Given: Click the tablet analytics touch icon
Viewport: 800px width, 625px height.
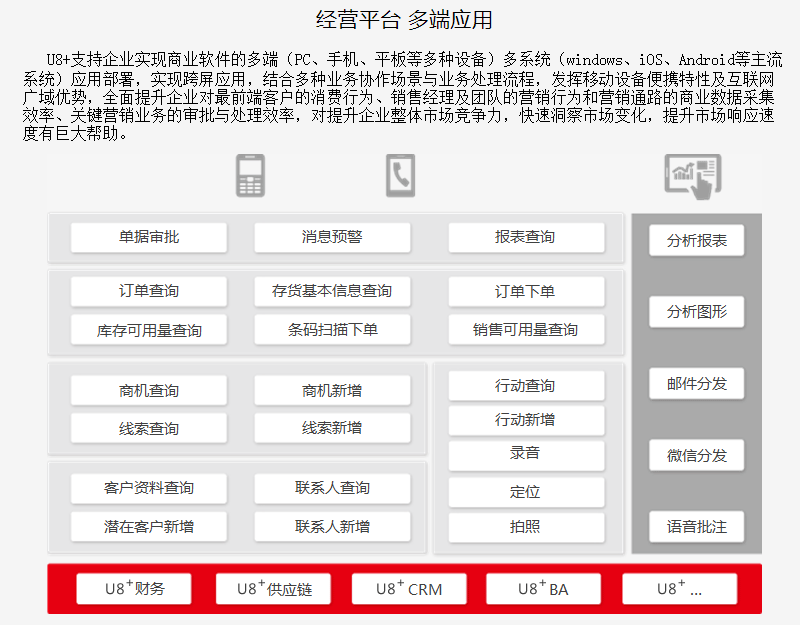Looking at the screenshot, I should pyautogui.click(x=693, y=177).
